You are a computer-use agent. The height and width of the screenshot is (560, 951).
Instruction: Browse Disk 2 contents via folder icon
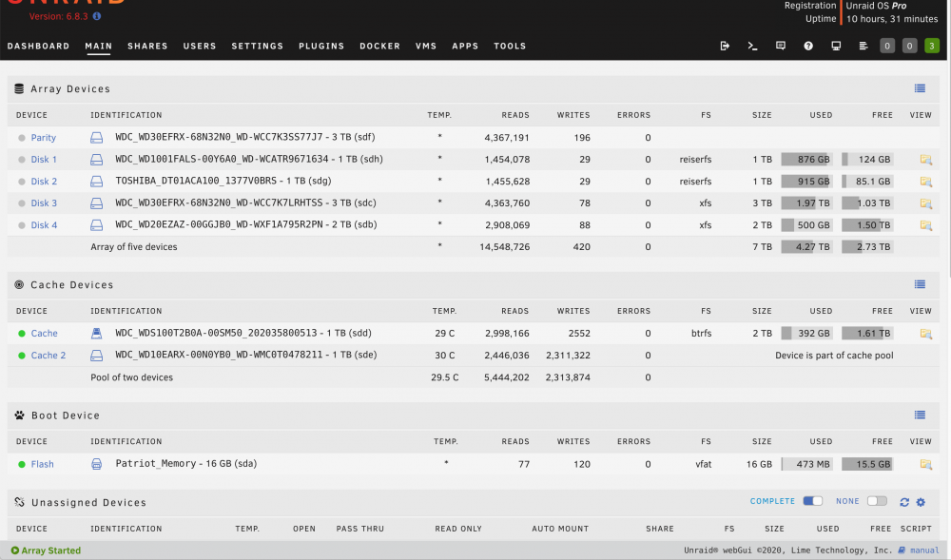(x=925, y=182)
